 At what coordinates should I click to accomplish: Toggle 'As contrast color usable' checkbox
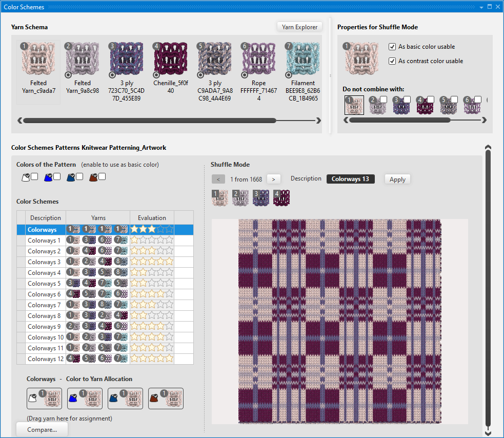(x=392, y=61)
